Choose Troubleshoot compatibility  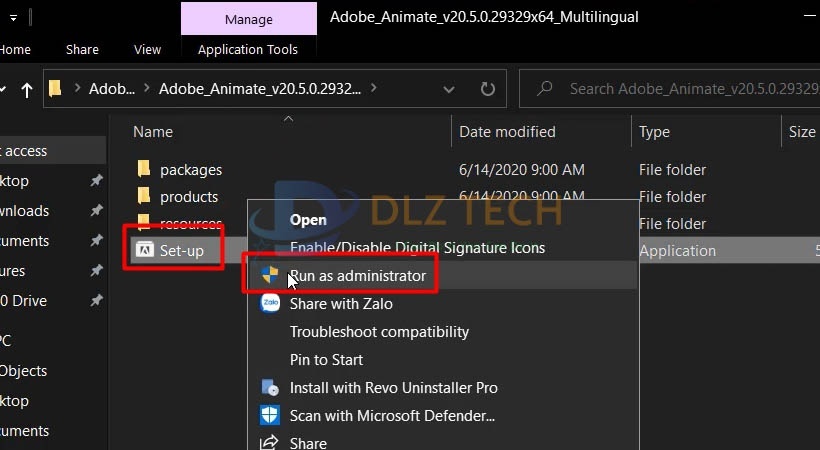click(379, 332)
